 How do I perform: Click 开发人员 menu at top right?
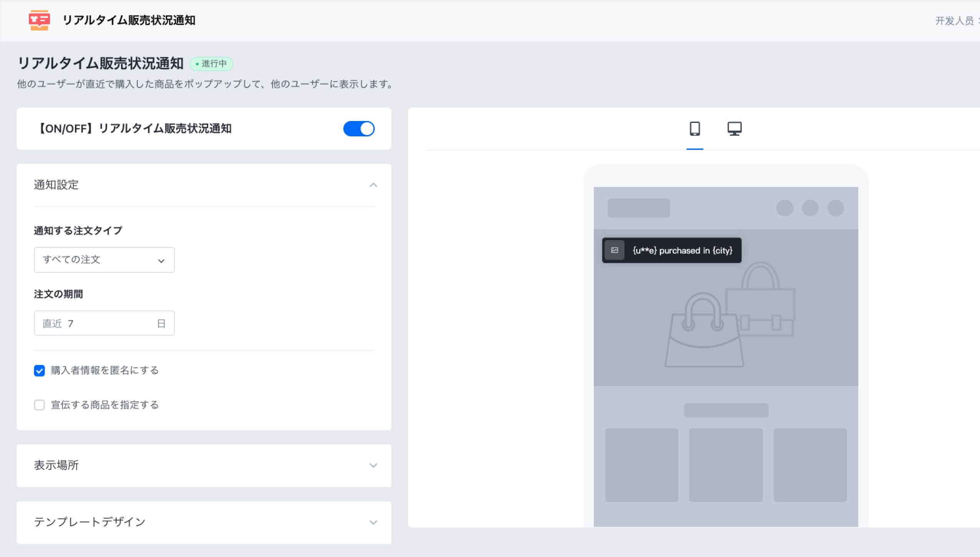[x=955, y=21]
